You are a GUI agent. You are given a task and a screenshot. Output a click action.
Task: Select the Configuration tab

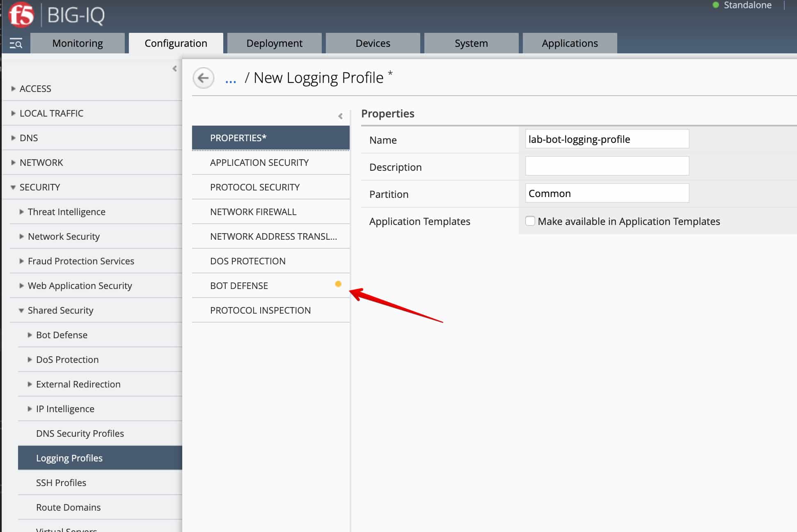click(x=176, y=43)
